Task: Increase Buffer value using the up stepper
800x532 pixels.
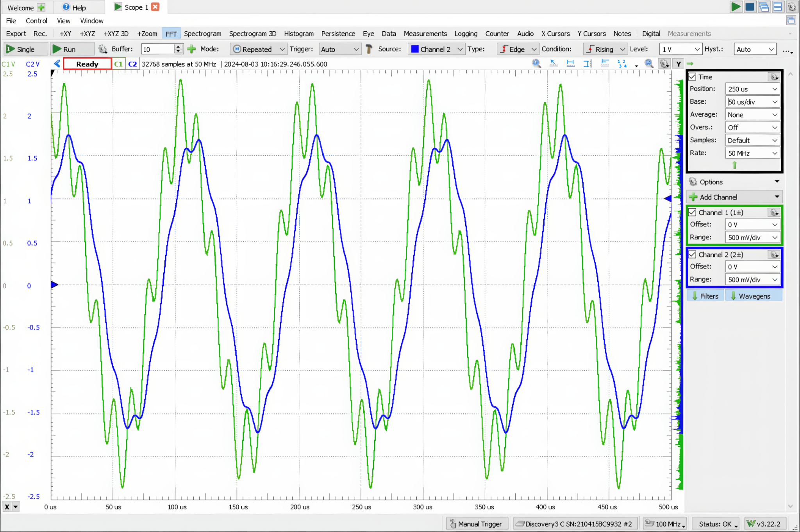Action: (x=178, y=46)
